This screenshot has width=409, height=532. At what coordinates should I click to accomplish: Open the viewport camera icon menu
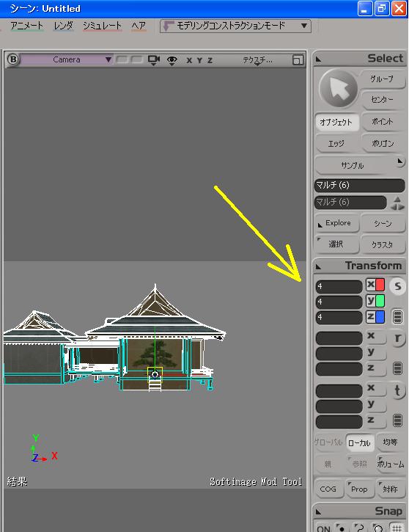153,60
